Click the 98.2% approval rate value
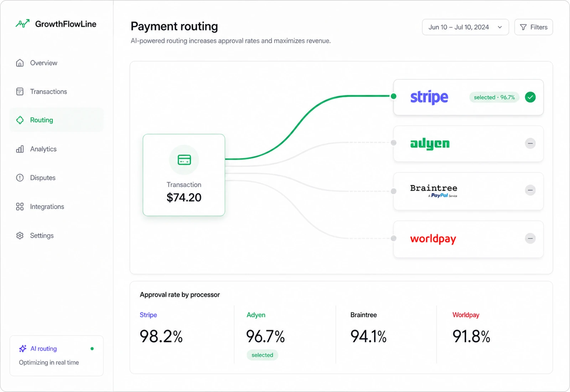Viewport: 570px width, 392px height. click(x=161, y=336)
